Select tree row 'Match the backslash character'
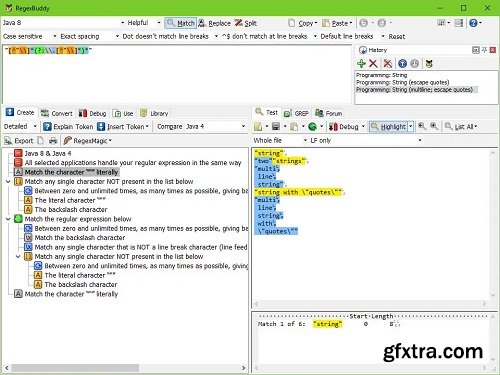 coord(80,238)
